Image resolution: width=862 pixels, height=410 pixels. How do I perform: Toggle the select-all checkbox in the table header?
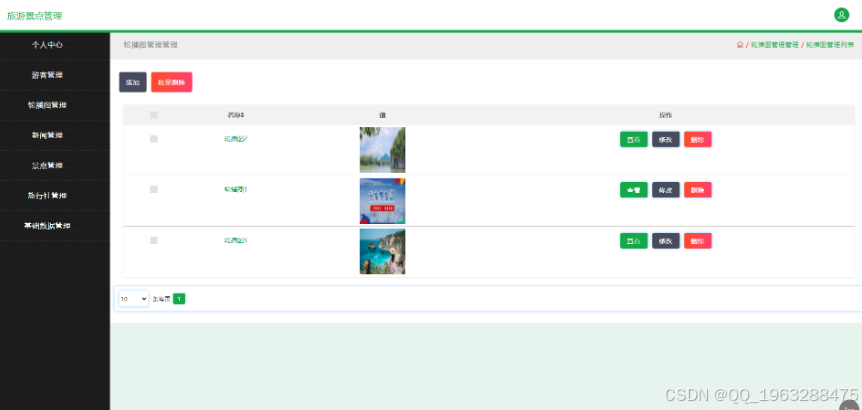[154, 115]
